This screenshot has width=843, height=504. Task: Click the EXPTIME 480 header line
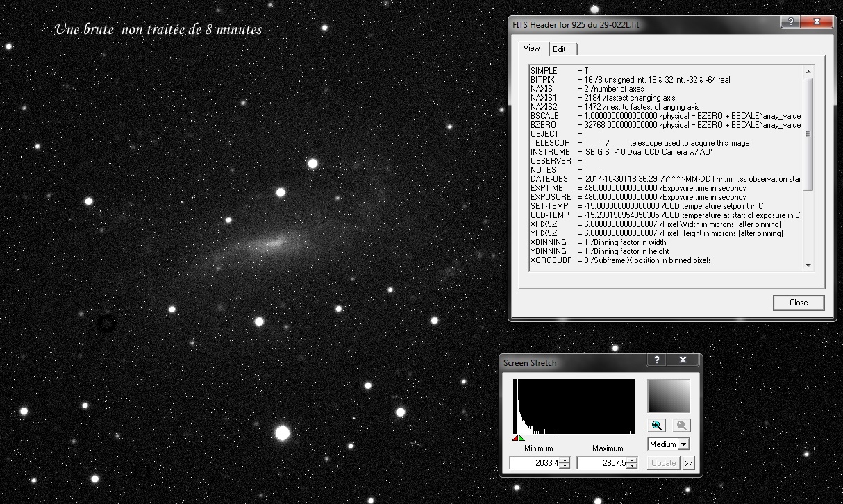(638, 188)
